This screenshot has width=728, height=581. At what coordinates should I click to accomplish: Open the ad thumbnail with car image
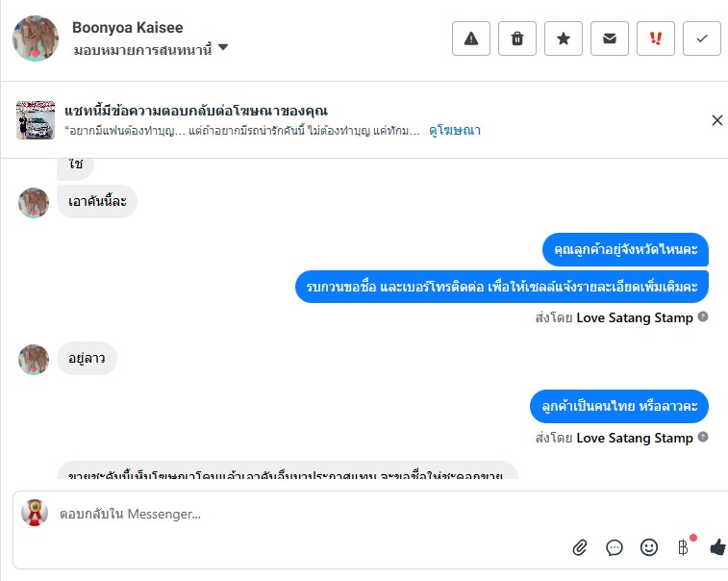36,120
